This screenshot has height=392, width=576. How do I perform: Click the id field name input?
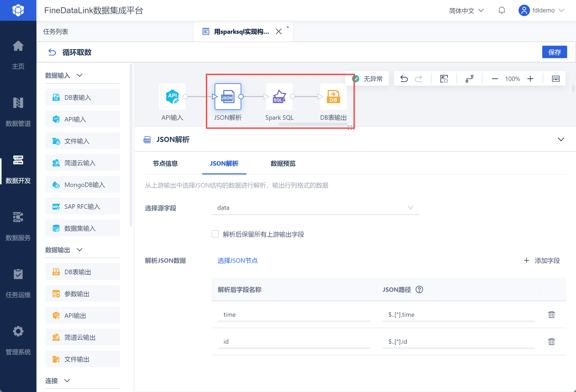coord(294,341)
